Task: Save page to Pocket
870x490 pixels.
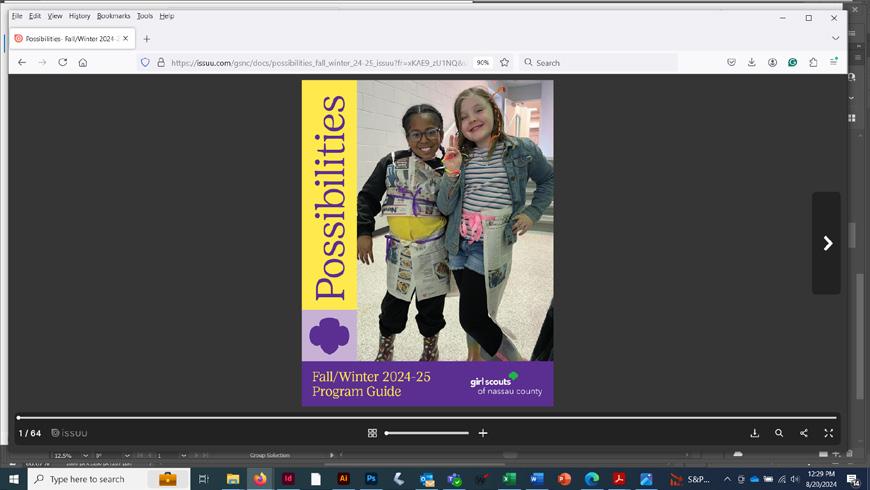Action: 731,62
